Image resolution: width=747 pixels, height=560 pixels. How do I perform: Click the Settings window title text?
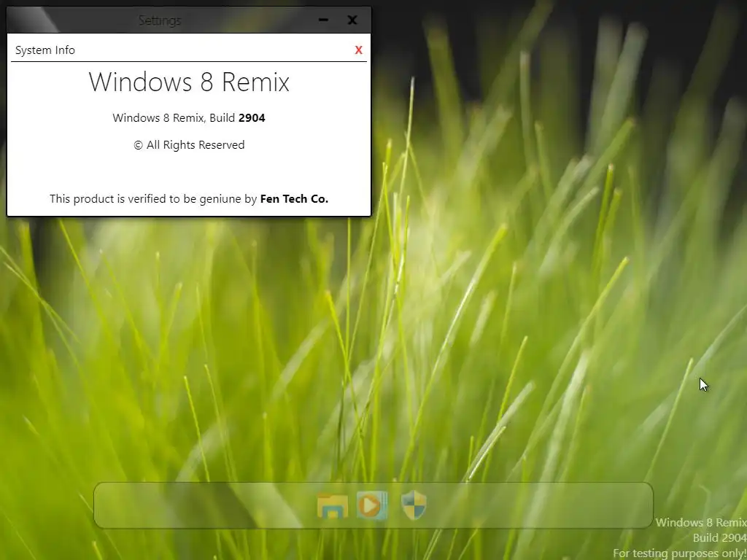[160, 20]
